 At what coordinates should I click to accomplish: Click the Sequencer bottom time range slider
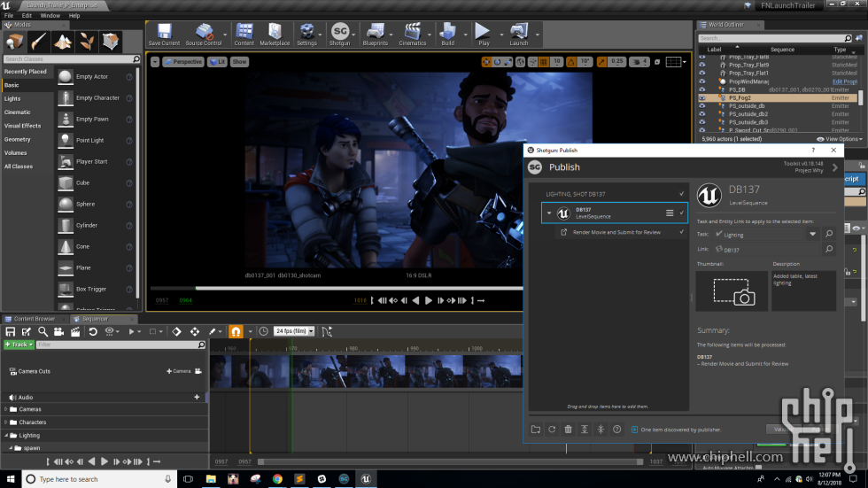pyautogui.click(x=451, y=461)
